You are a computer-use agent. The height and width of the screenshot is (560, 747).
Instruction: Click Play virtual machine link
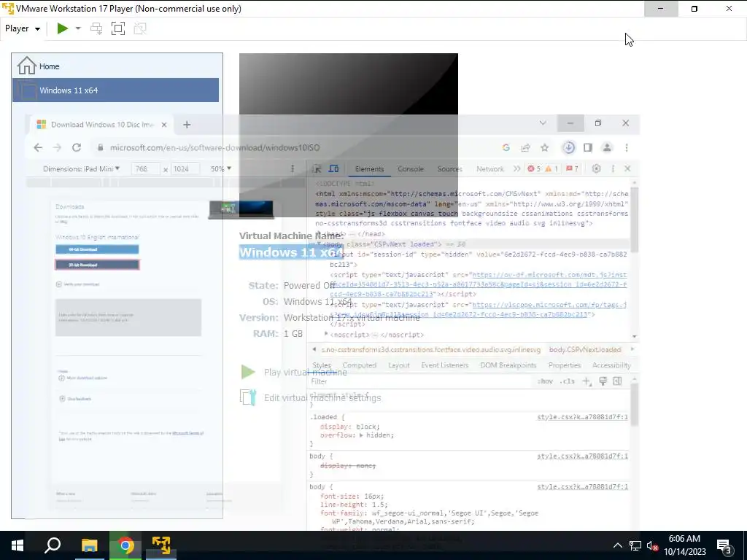pos(306,373)
